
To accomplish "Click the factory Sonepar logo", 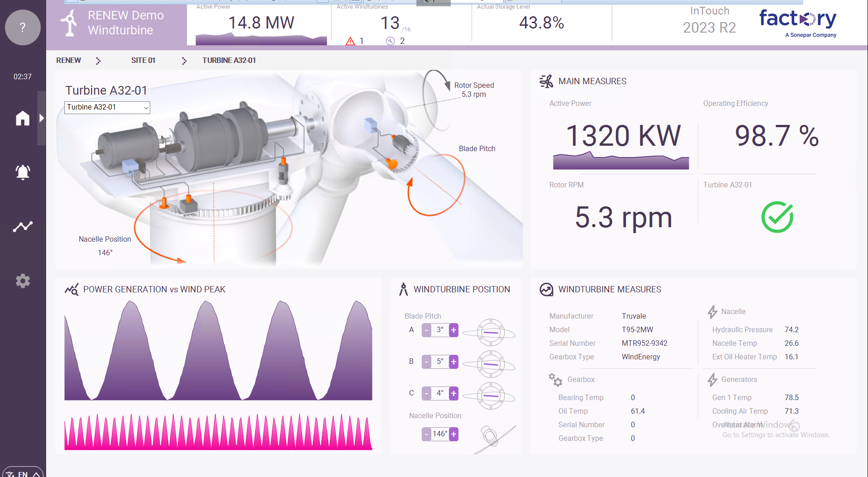I will [797, 24].
